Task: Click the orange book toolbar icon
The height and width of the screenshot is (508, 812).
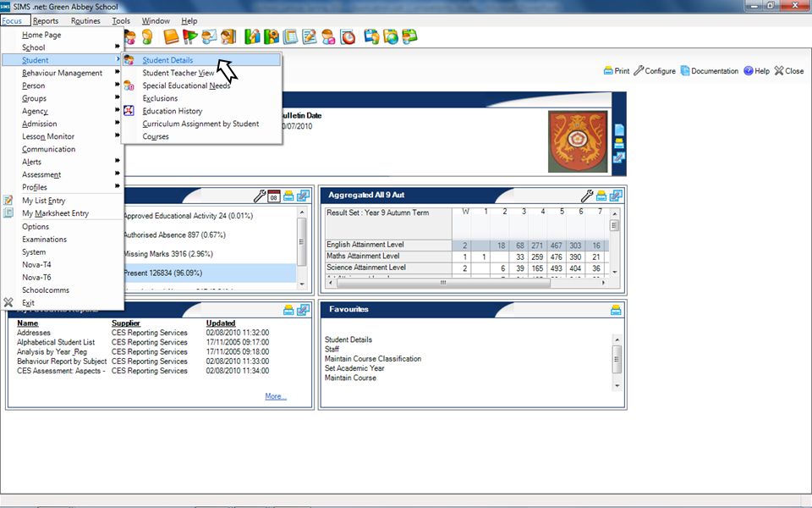Action: [170, 36]
